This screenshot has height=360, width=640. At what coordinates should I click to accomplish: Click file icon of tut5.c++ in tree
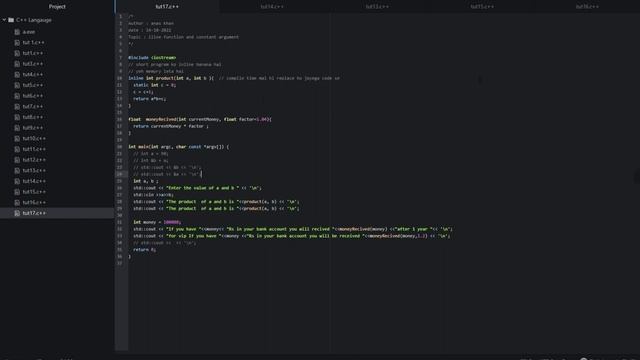[17, 85]
